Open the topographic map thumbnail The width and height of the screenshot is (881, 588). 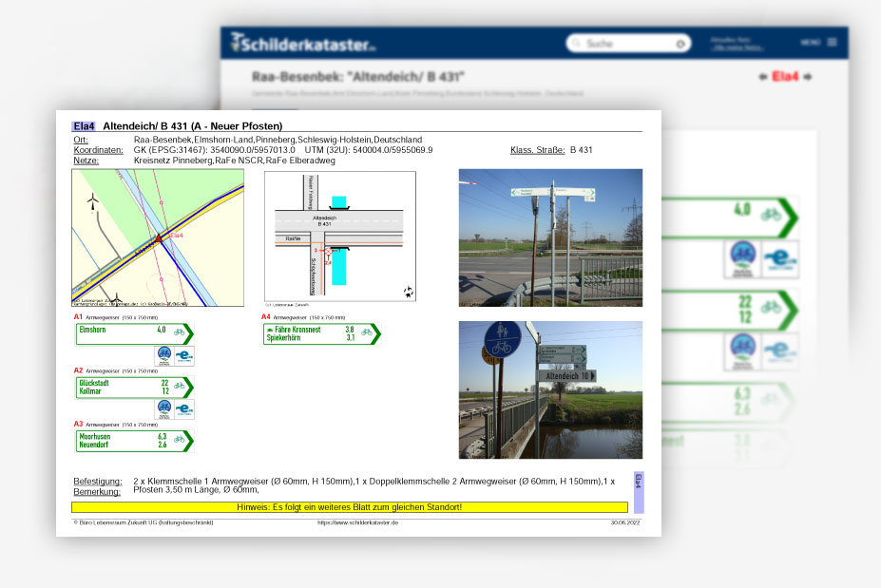tap(157, 238)
